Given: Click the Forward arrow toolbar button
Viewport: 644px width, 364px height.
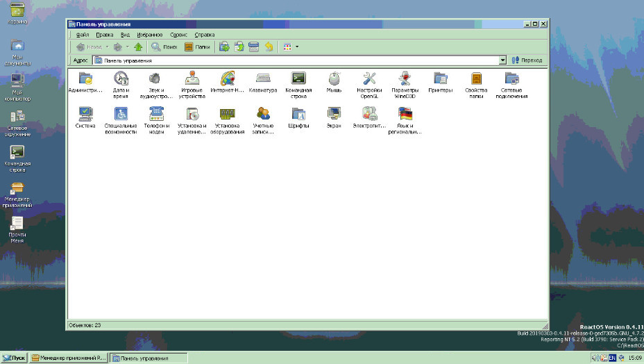Looking at the screenshot, I should tap(118, 47).
